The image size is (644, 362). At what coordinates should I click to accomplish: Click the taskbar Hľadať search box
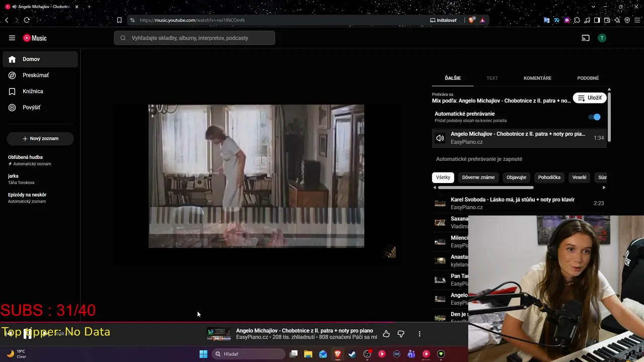coord(249,354)
